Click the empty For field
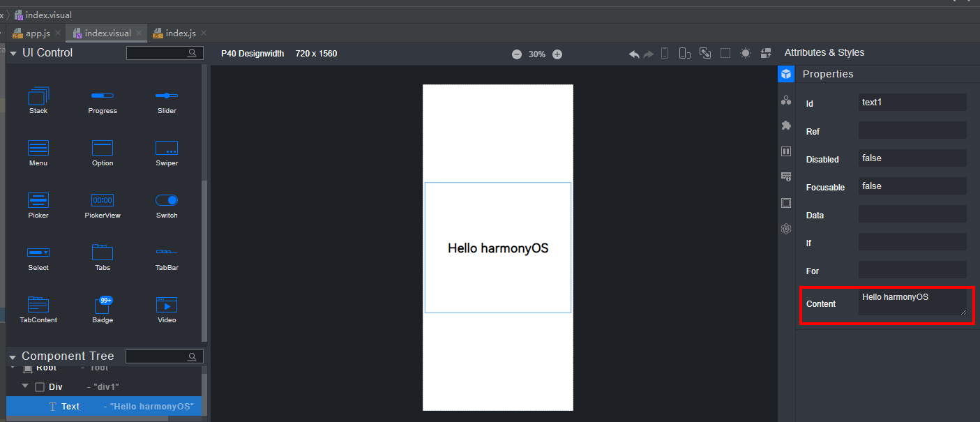 (x=912, y=270)
